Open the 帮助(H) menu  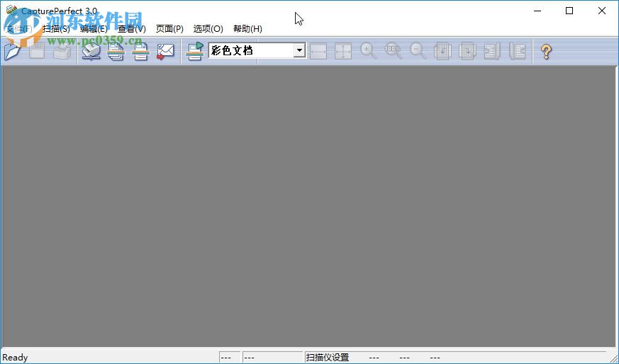click(x=247, y=29)
